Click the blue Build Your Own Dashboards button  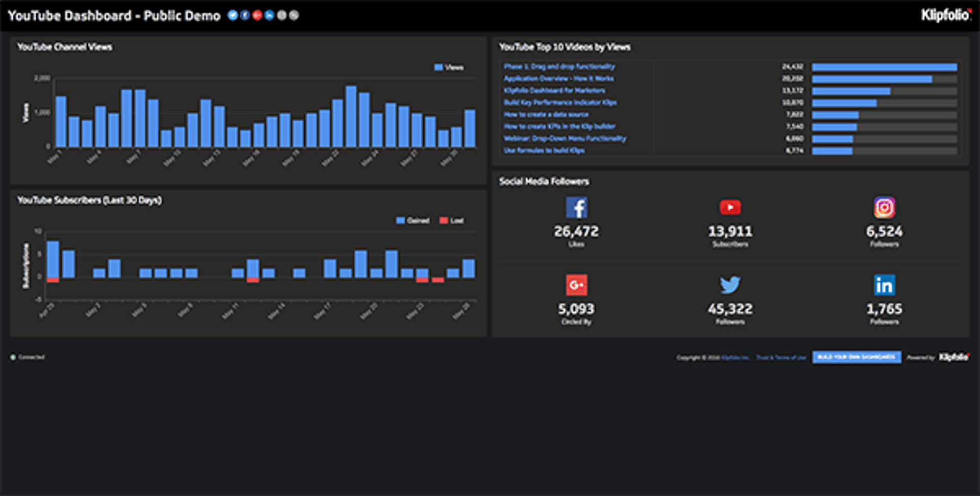tap(856, 357)
